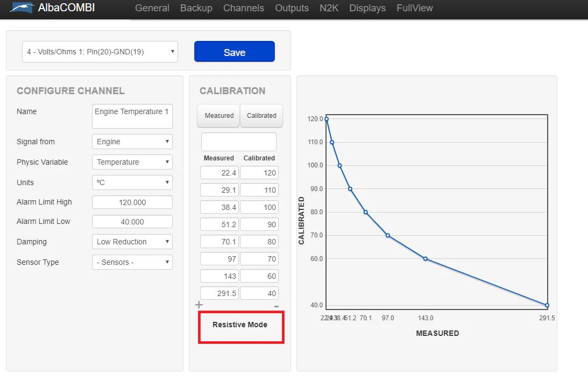Click the MEASURED axis label on chart
The height and width of the screenshot is (387, 588).
(437, 333)
